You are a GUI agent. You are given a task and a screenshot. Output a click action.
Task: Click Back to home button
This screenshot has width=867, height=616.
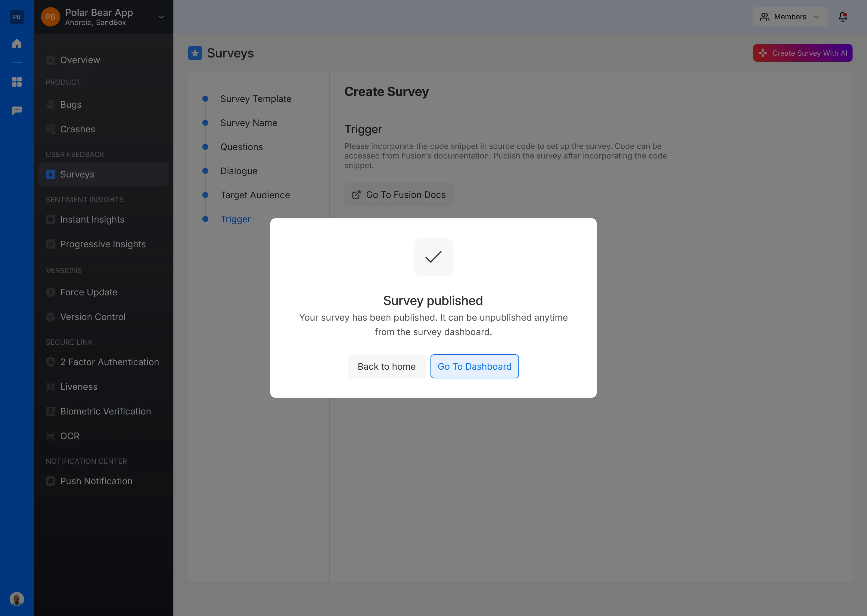pyautogui.click(x=387, y=366)
